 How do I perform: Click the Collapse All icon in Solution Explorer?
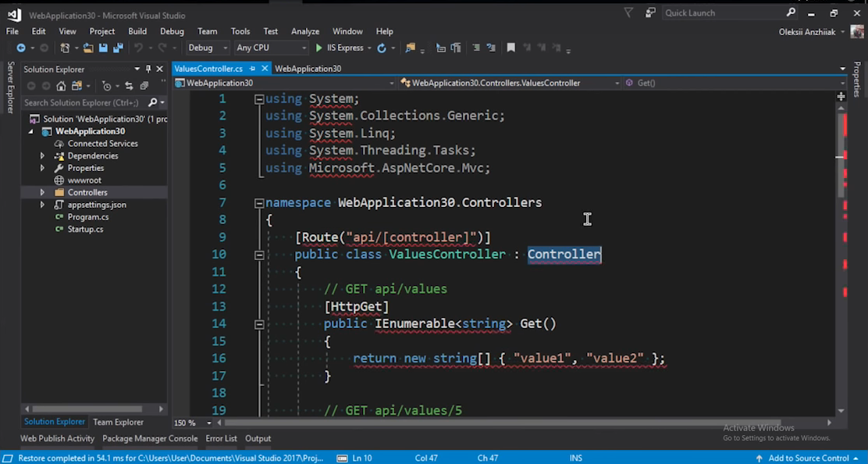click(x=144, y=86)
